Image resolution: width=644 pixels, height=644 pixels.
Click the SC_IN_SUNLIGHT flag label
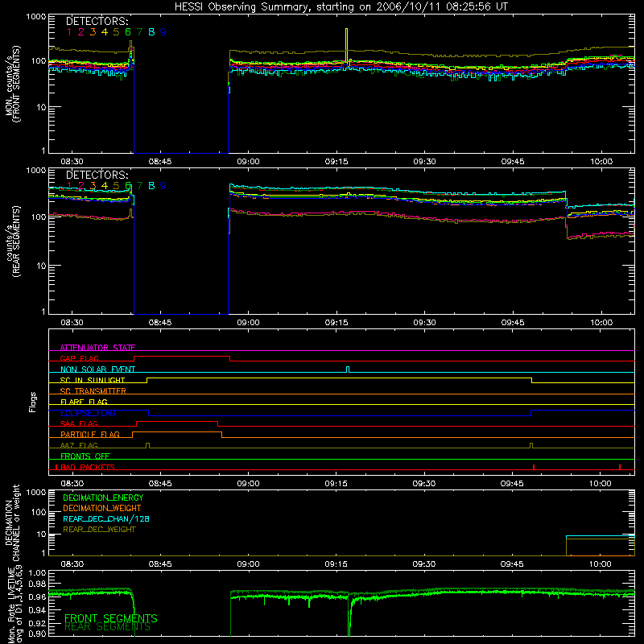coord(93,380)
